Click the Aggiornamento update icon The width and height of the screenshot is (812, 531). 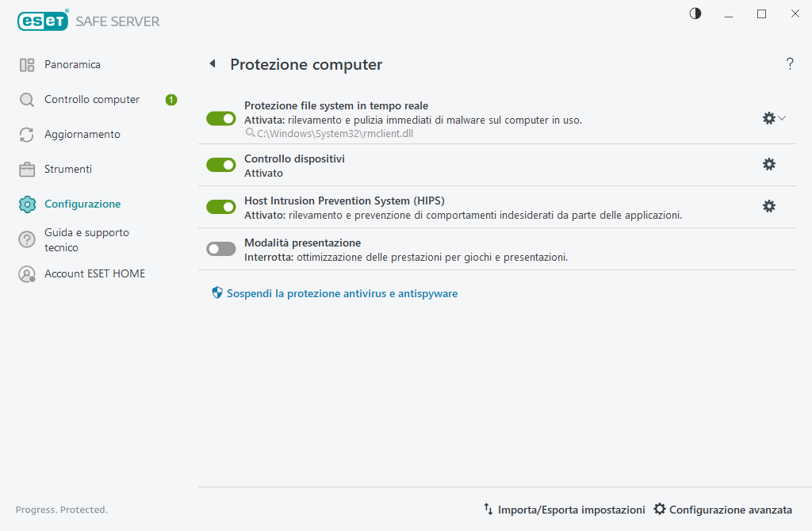click(x=26, y=134)
